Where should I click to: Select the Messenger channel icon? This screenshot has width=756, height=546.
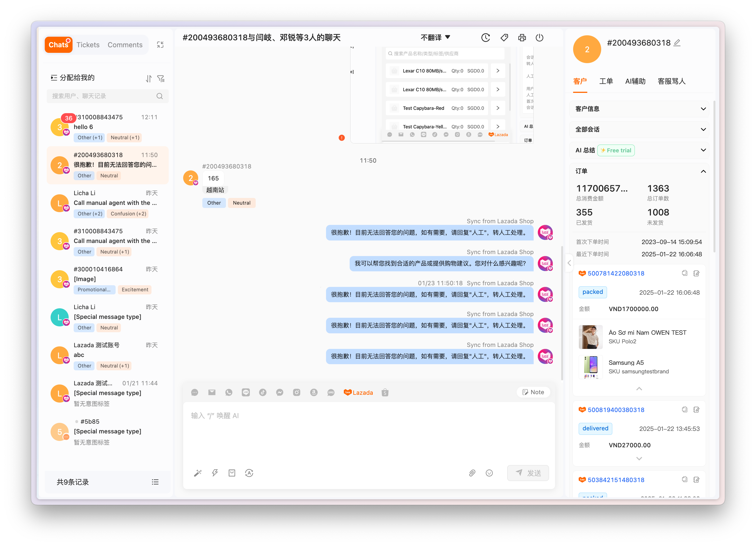280,392
